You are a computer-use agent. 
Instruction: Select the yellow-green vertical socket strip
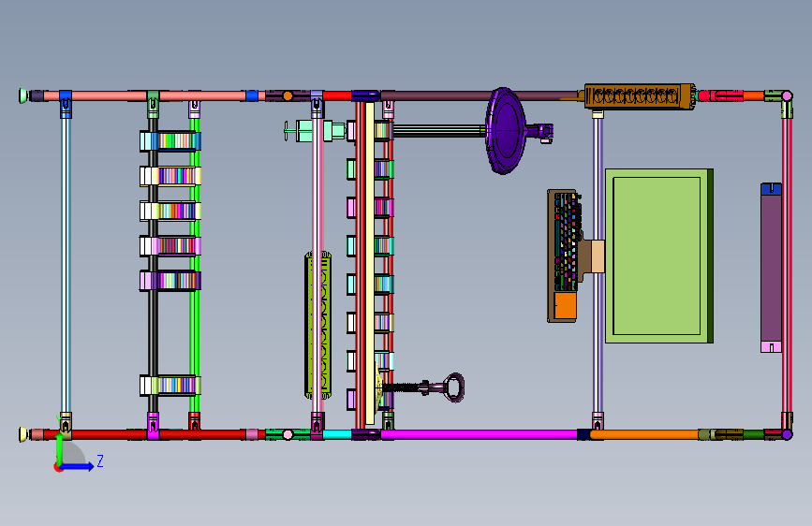[x=317, y=325]
